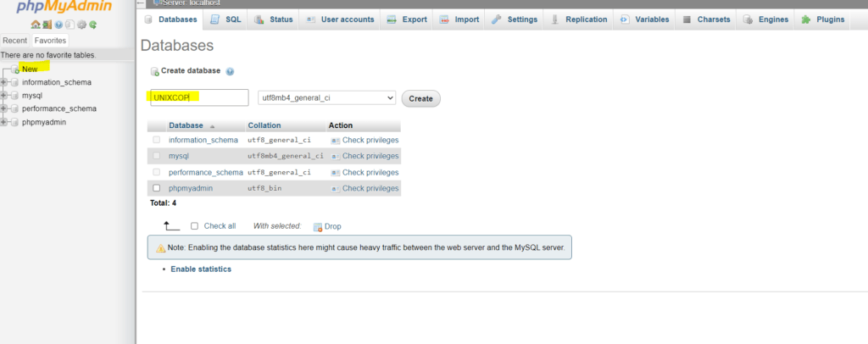The image size is (868, 344).
Task: Sort by Collation column header
Action: point(264,125)
